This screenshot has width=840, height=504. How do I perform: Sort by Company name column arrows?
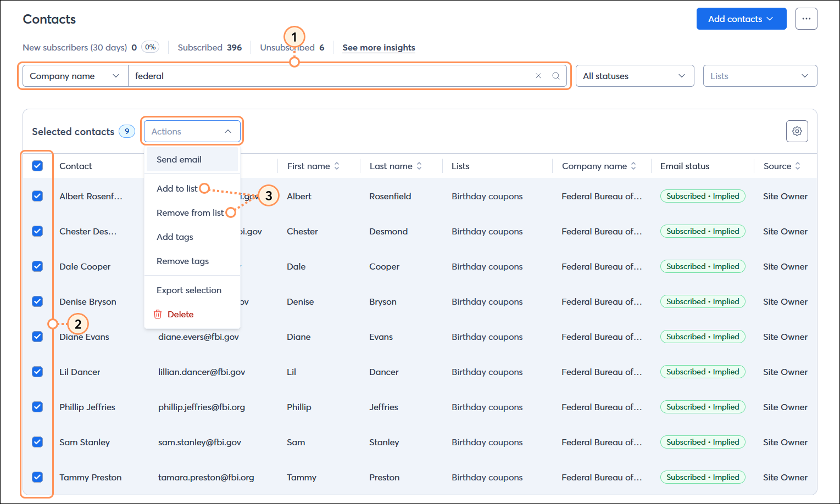(633, 166)
